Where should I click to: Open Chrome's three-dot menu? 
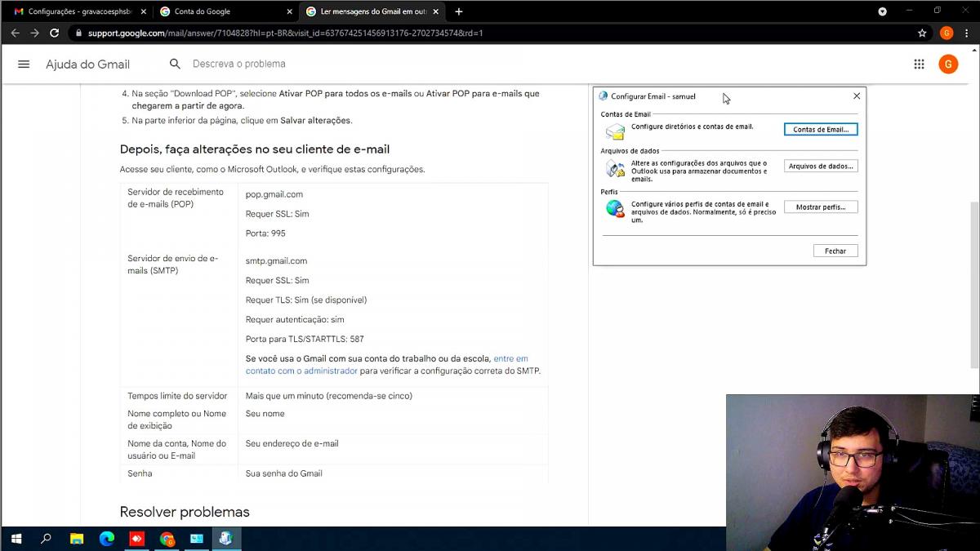[967, 33]
